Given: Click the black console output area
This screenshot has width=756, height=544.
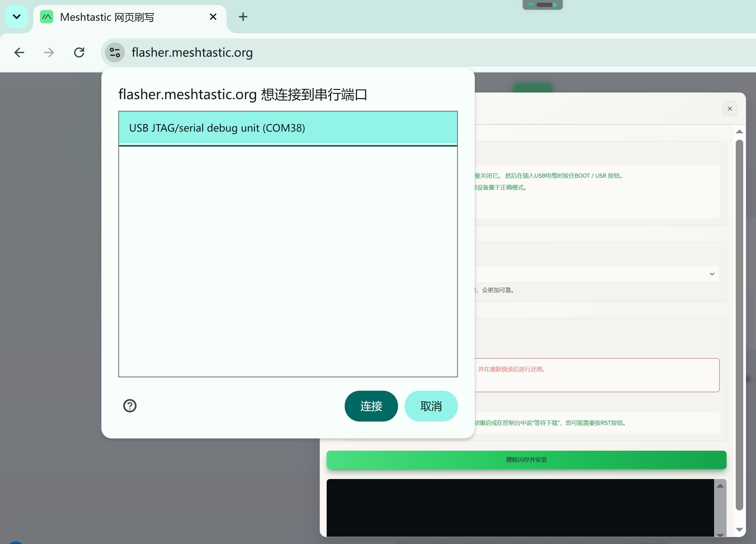Looking at the screenshot, I should [x=520, y=508].
